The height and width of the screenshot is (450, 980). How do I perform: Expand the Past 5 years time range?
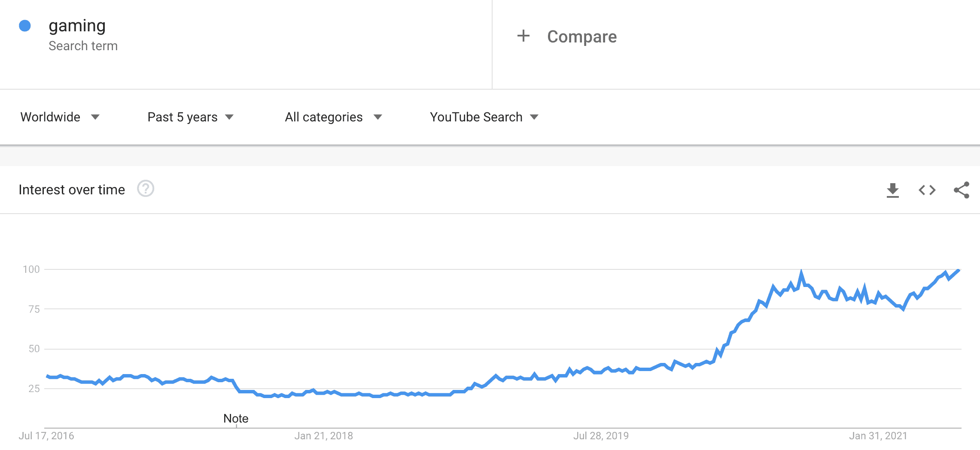tap(190, 117)
